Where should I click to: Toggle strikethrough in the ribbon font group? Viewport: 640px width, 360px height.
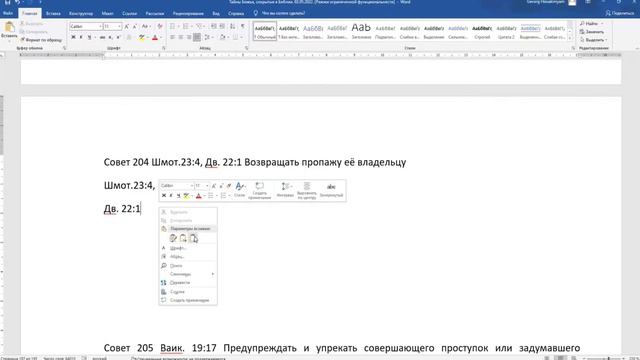coord(102,38)
